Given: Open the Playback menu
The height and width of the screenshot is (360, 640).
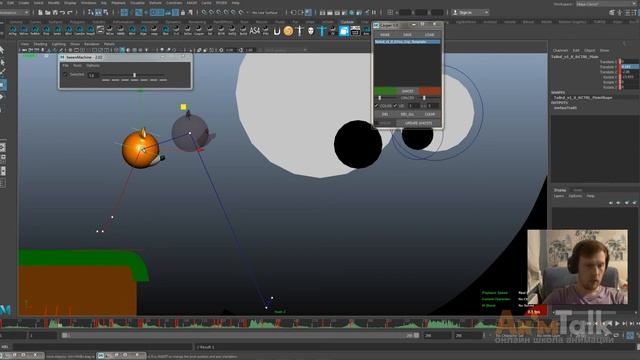Looking at the screenshot, I should pyautogui.click(x=118, y=3).
